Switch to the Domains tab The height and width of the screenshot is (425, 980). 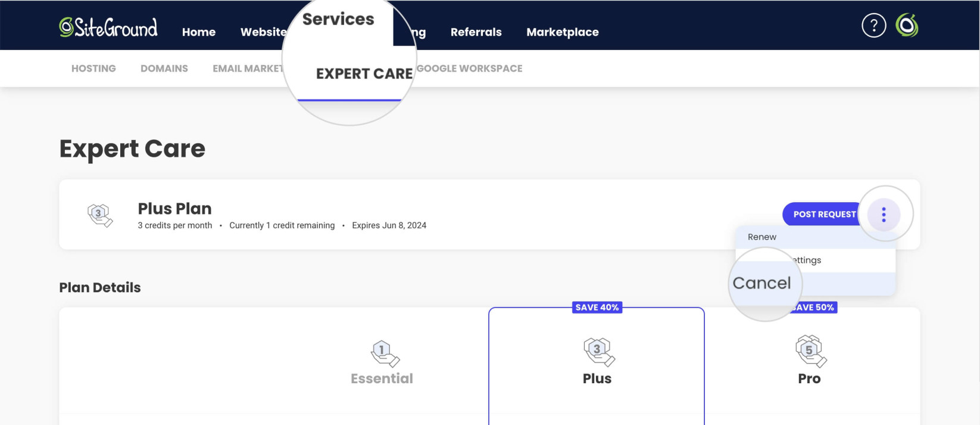tap(164, 69)
